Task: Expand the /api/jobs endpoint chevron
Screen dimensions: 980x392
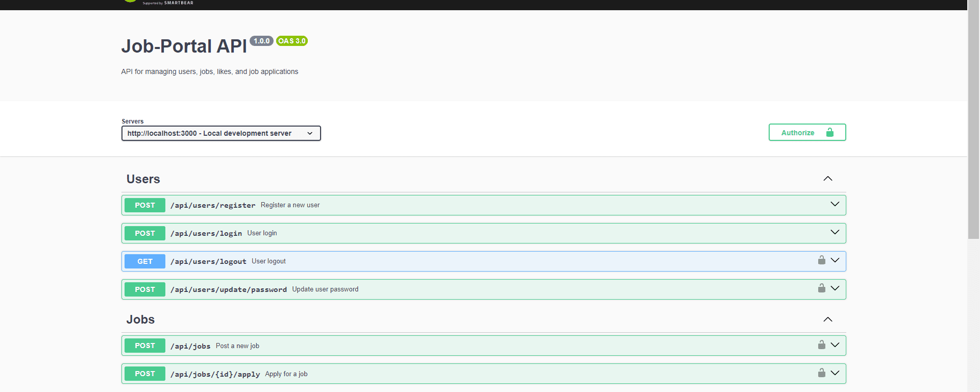Action: coord(835,345)
